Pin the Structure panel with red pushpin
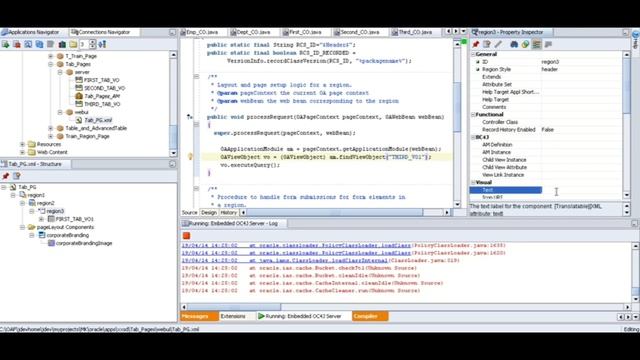The height and width of the screenshot is (360, 640). point(5,176)
